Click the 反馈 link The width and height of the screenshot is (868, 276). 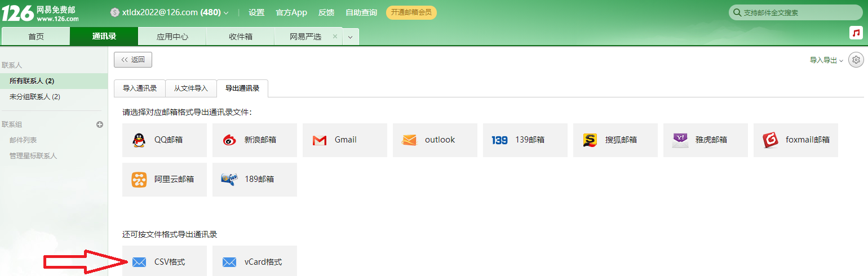(326, 12)
